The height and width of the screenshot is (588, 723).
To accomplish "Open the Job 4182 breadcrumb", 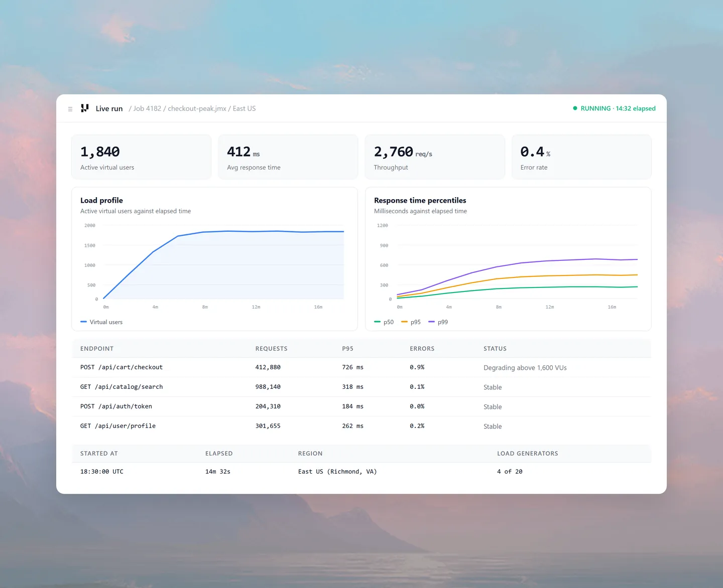I will coord(147,108).
